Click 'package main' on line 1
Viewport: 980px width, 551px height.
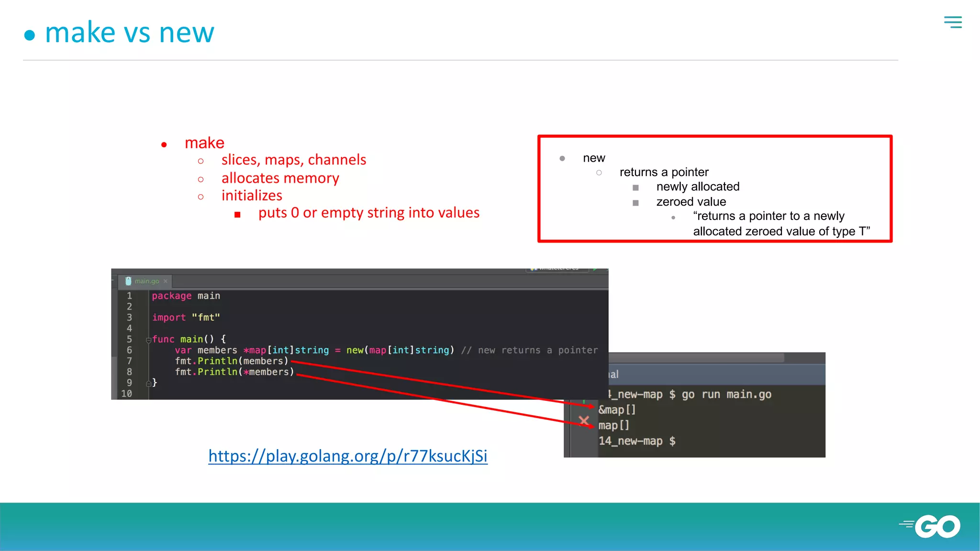coord(186,296)
